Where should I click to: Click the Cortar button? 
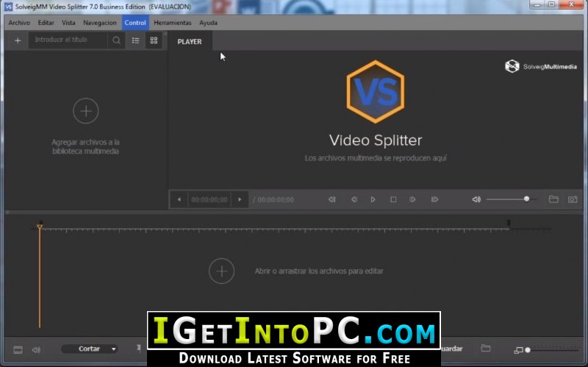pyautogui.click(x=89, y=349)
